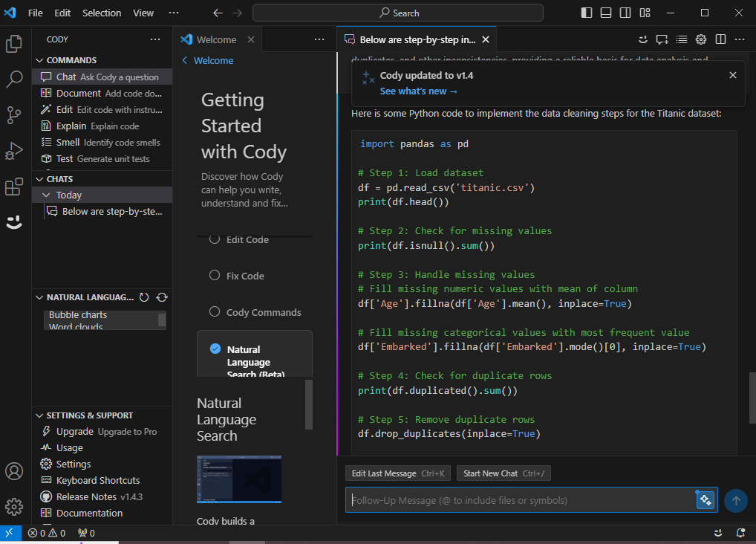Collapse the COMMANDS section
This screenshot has height=544, width=756.
tap(40, 60)
